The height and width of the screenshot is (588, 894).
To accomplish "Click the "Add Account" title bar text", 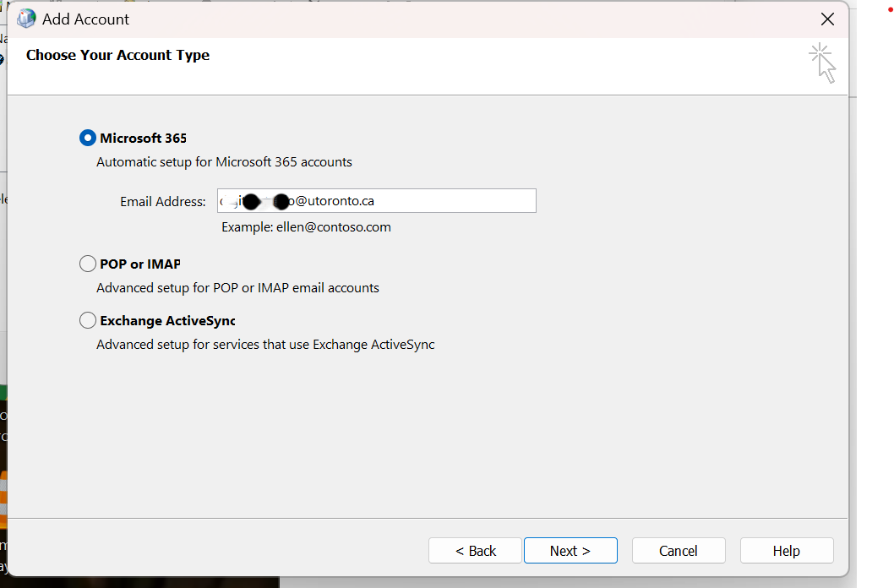I will point(86,19).
